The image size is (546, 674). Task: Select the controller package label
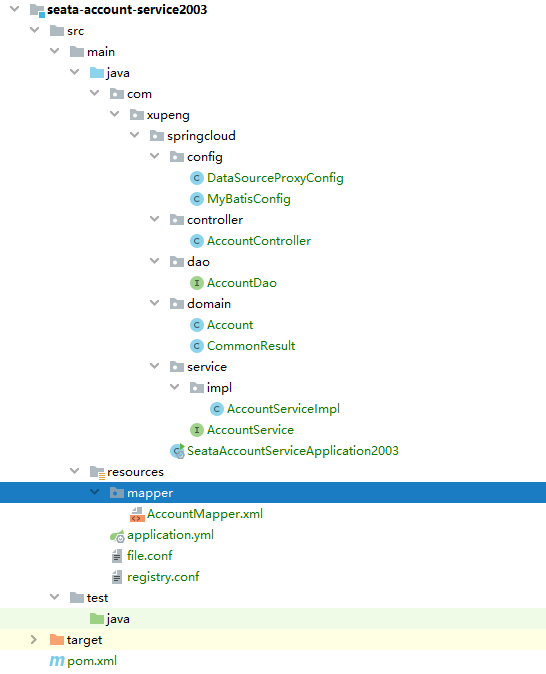(215, 220)
